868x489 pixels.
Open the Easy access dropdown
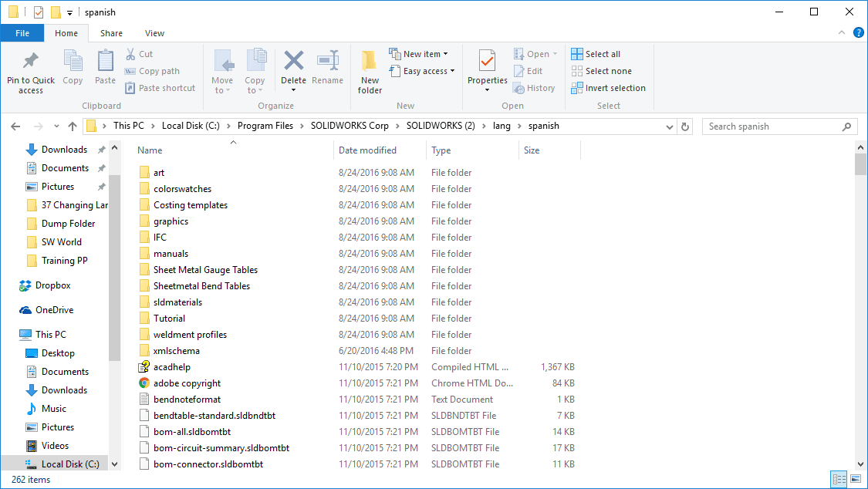click(421, 71)
